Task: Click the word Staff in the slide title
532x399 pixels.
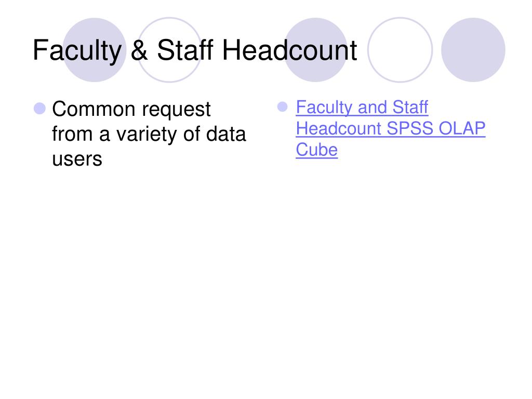Action: [x=185, y=50]
